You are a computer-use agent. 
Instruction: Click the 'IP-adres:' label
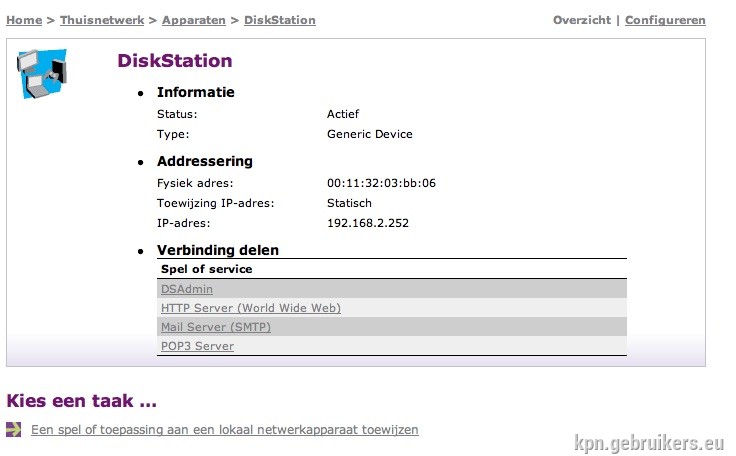[x=184, y=223]
